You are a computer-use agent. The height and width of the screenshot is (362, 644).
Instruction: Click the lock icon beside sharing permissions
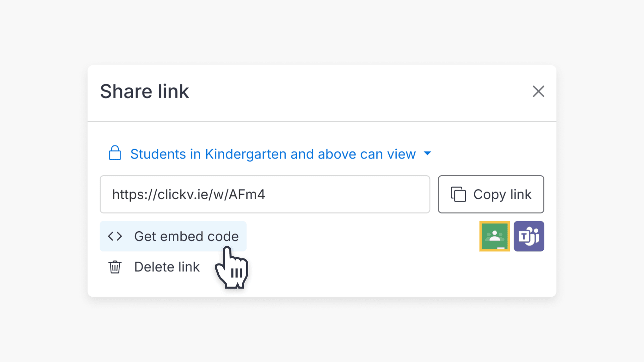115,154
